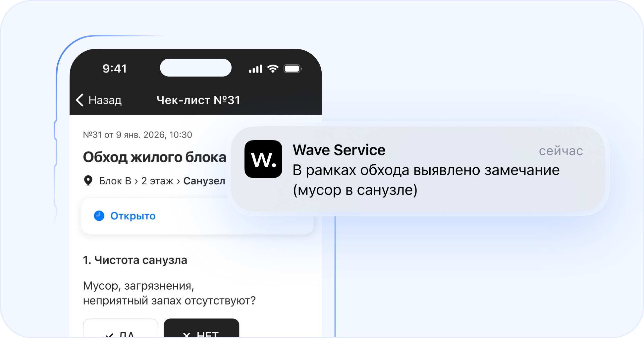This screenshot has height=338, width=644.
Task: Tap the battery status icon
Action: (293, 69)
